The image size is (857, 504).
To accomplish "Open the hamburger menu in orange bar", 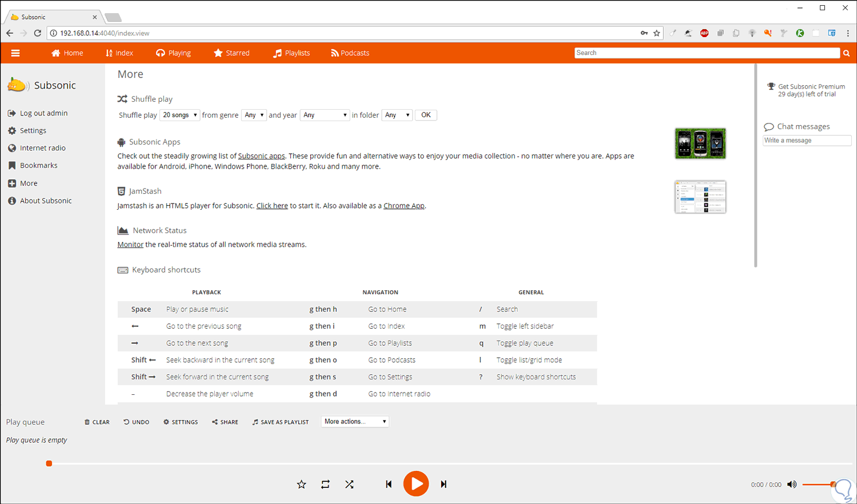I will (15, 53).
